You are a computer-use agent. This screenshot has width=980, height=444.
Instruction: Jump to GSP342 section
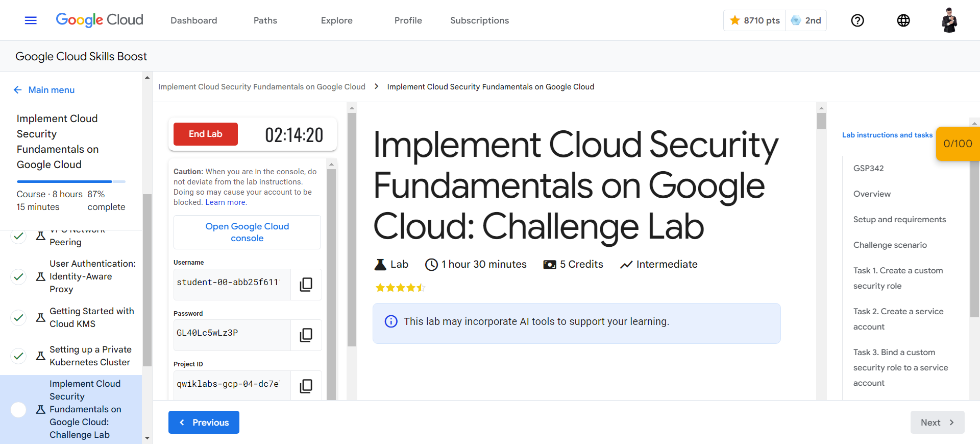tap(868, 168)
